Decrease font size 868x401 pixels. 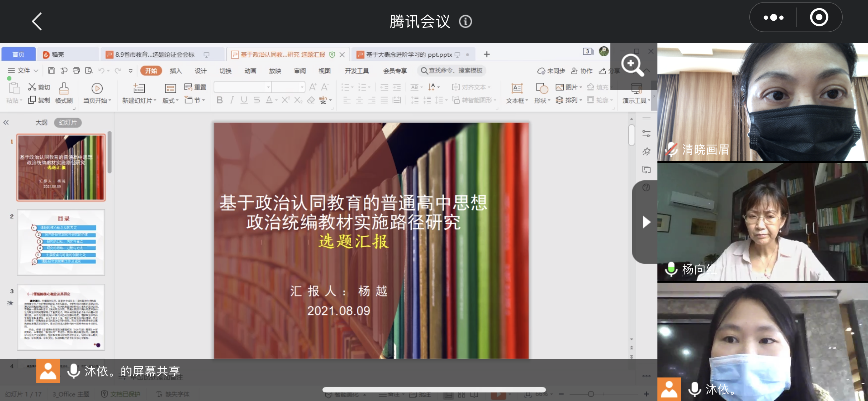pos(325,87)
